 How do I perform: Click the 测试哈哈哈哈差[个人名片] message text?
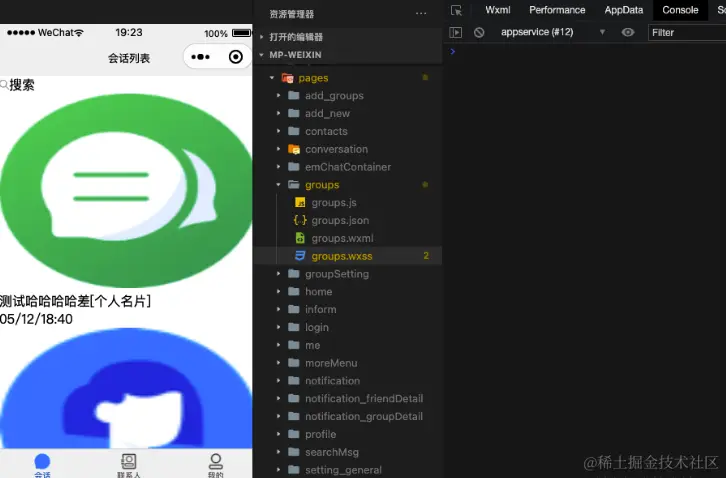coord(75,302)
